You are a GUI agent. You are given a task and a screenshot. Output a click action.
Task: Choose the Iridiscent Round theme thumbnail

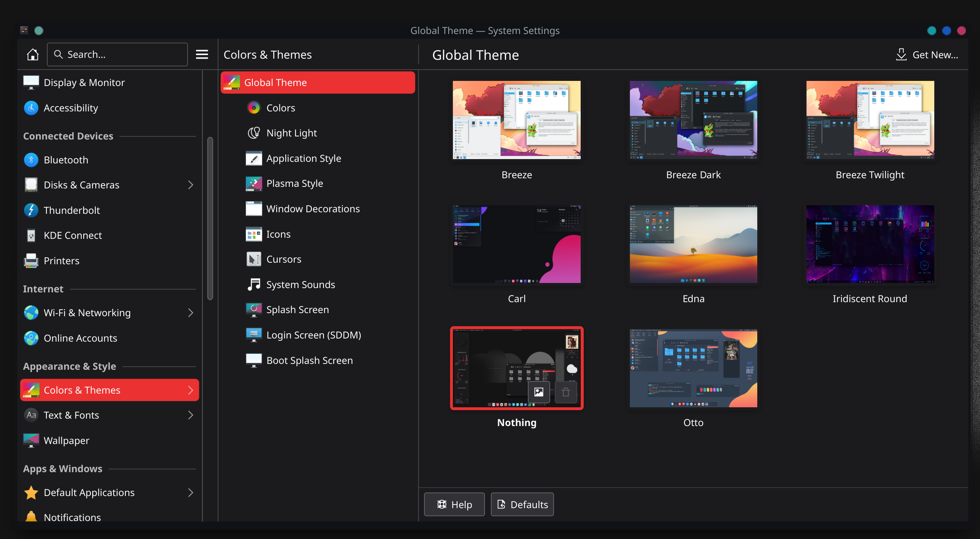870,244
